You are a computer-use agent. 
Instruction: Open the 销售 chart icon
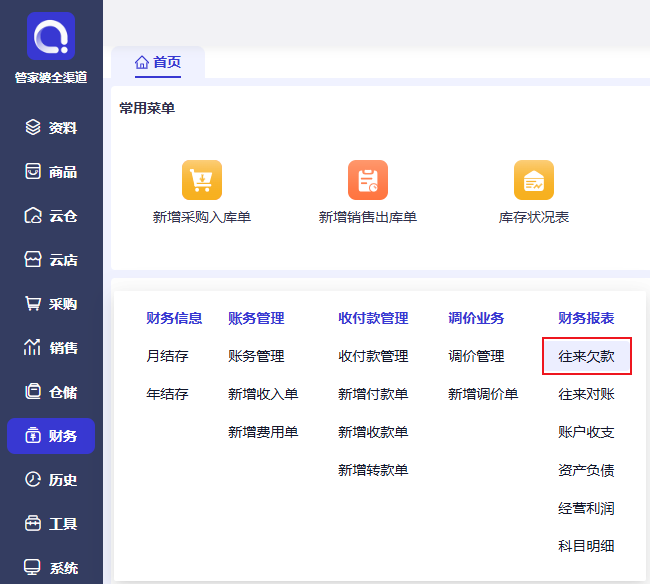[x=33, y=348]
